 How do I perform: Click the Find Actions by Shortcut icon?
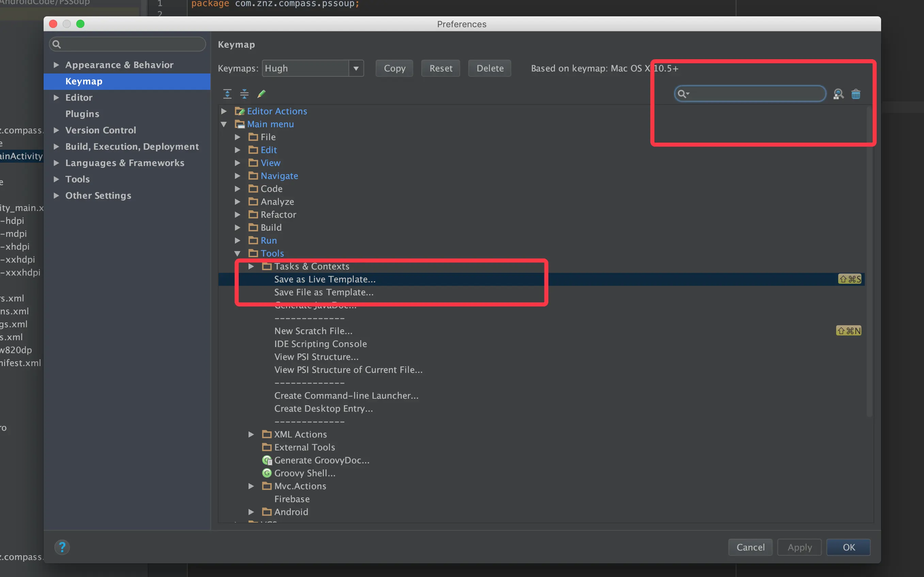(839, 94)
